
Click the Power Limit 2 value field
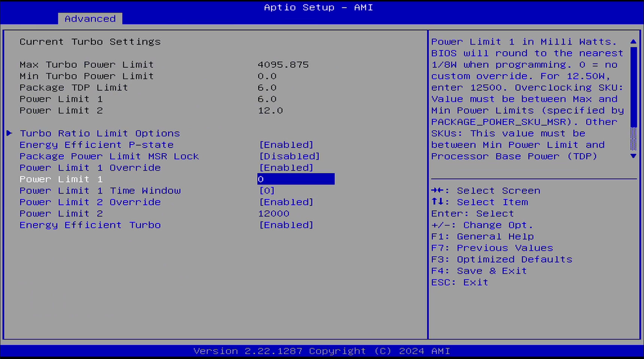click(274, 213)
